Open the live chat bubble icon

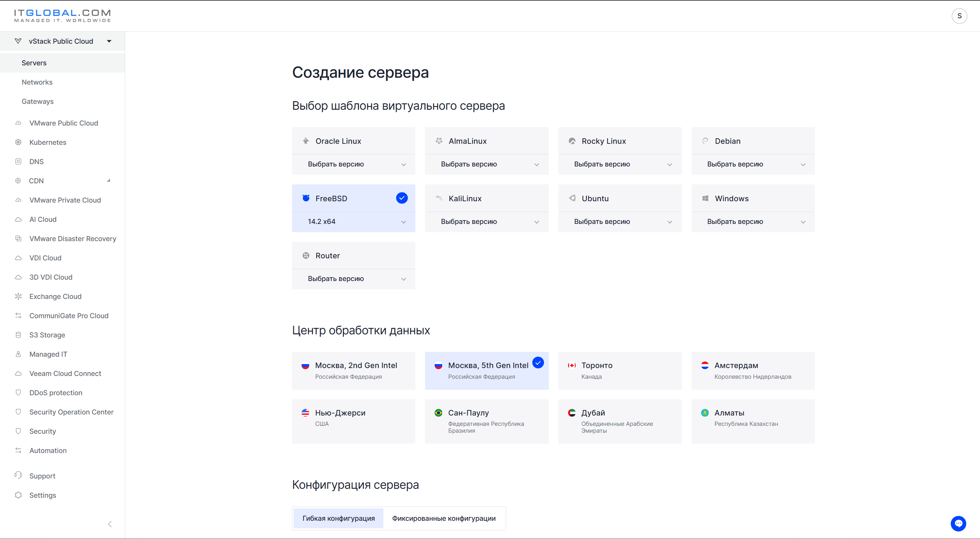pyautogui.click(x=958, y=524)
